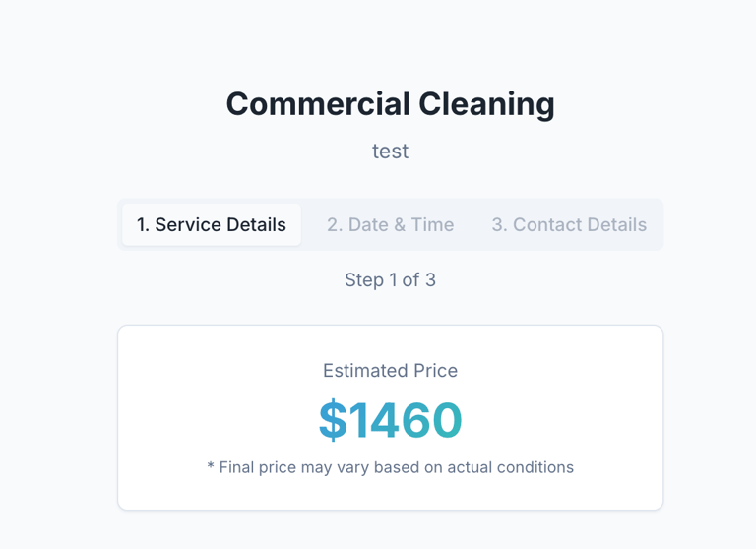This screenshot has width=756, height=549.
Task: Click the asterisk before the disclaimer
Action: tap(211, 467)
